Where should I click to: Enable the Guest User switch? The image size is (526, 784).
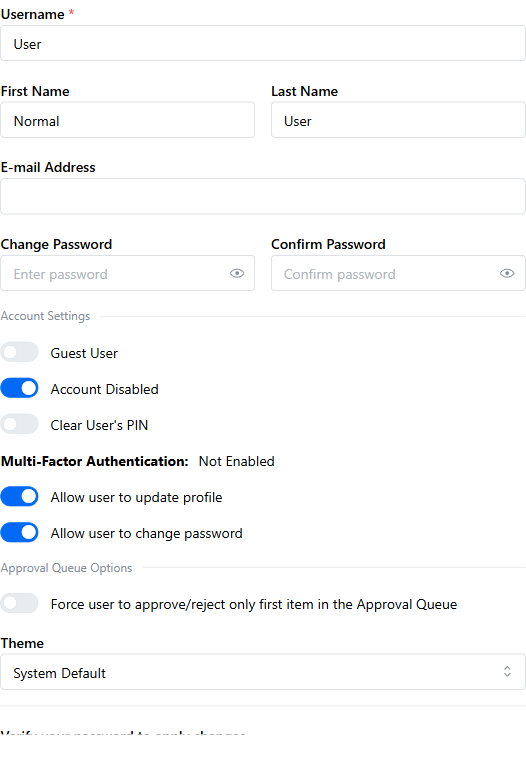coord(20,352)
